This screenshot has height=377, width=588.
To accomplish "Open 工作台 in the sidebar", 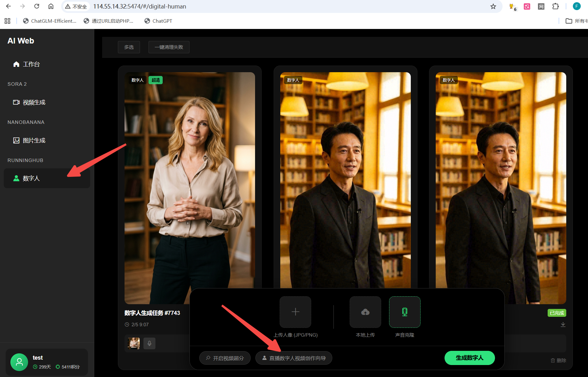I will [x=31, y=64].
